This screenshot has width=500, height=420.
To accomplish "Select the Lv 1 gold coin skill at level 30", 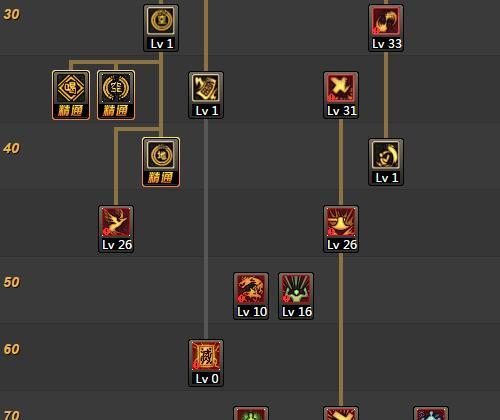I will click(x=161, y=28).
